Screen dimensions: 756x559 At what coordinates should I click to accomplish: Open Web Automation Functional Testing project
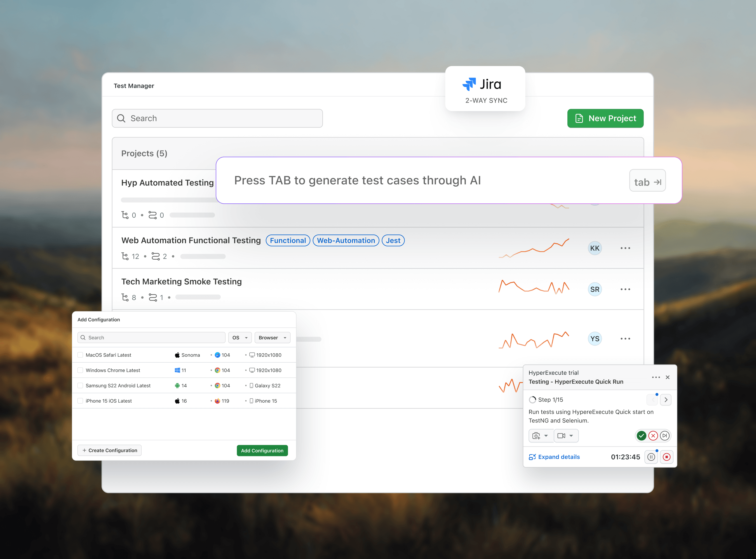(x=191, y=240)
